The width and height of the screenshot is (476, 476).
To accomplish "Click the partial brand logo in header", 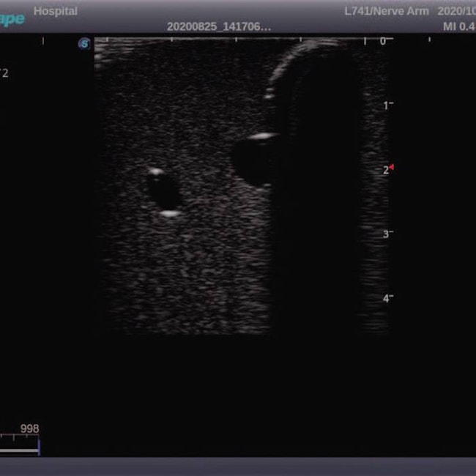I will (12, 18).
